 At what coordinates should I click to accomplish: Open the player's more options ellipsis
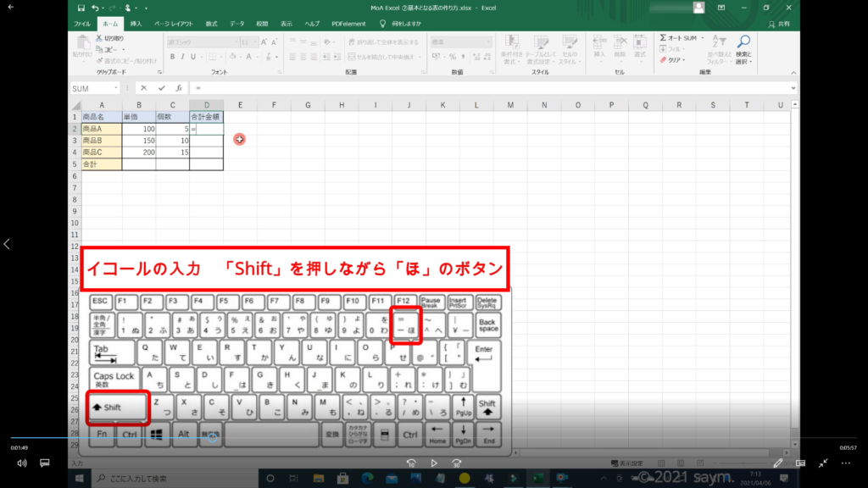coord(845,463)
